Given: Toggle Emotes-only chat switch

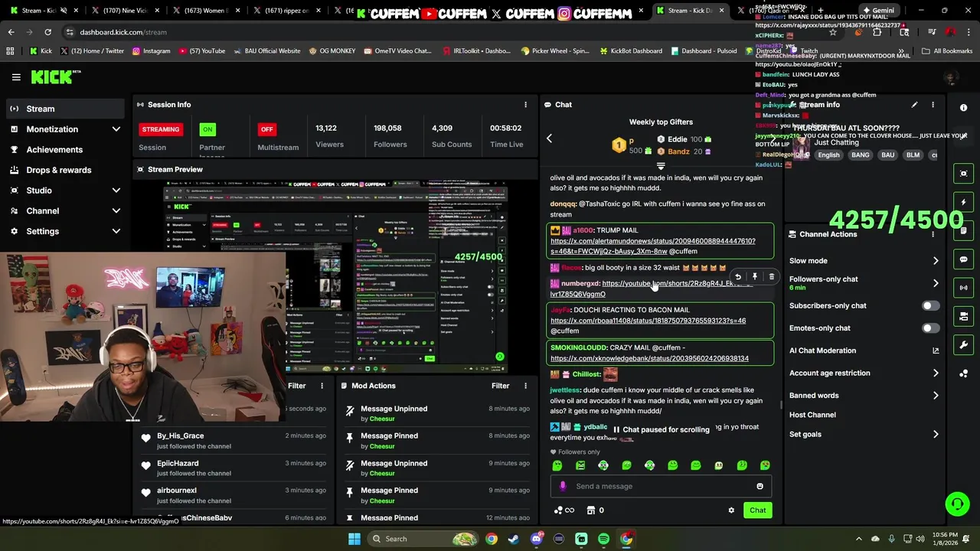Looking at the screenshot, I should [x=930, y=328].
